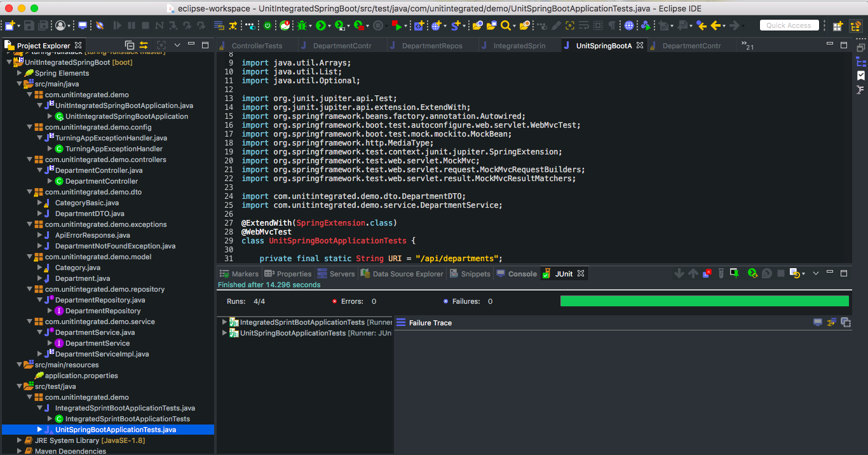Select the Java perspective icon
Viewport: 868px width, 455px height.
855,26
